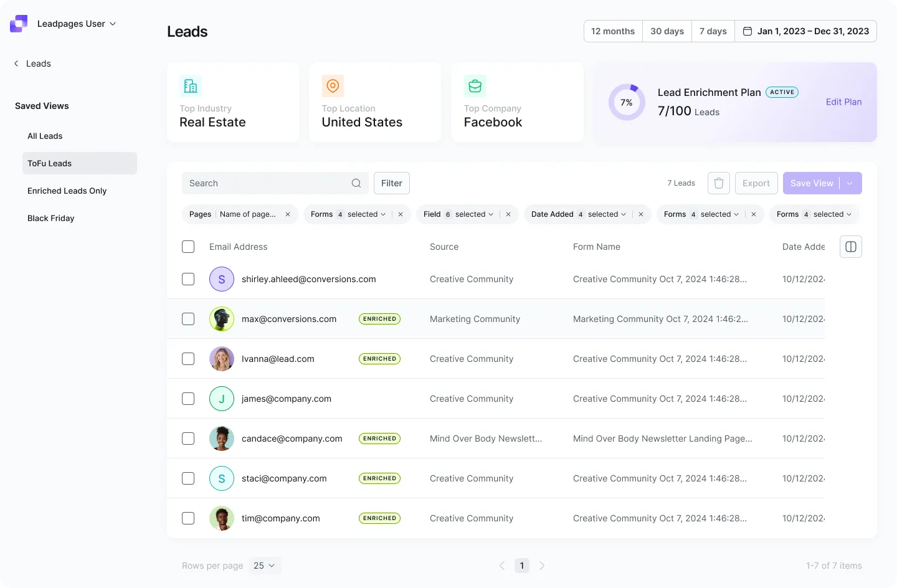Select the checkbox for max@conversions.com row
Screen dimensions: 897x588
point(188,318)
